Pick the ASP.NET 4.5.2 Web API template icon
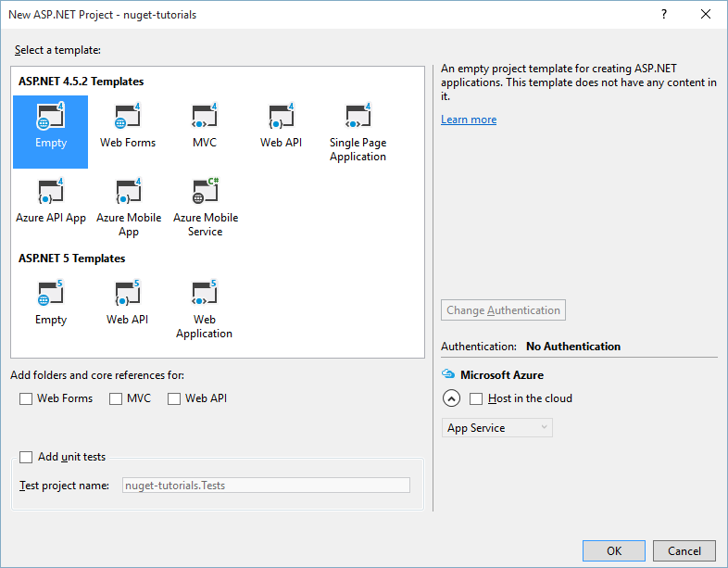728x568 pixels. [x=282, y=116]
